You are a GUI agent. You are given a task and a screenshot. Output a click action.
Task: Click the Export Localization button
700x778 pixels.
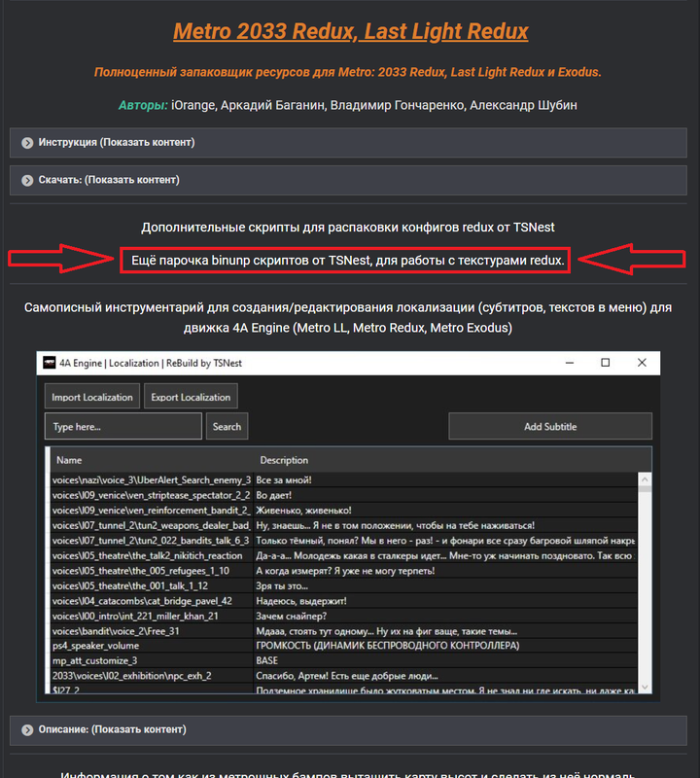click(191, 397)
